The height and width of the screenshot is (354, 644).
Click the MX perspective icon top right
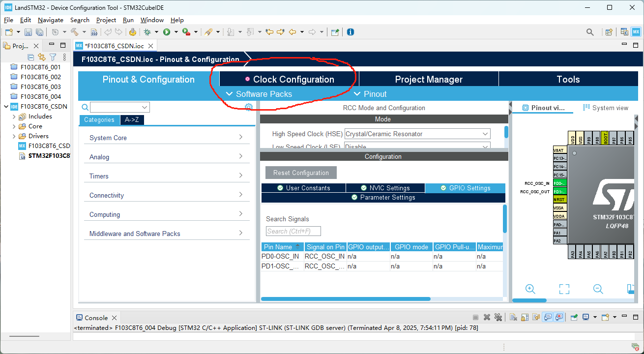[x=636, y=32]
